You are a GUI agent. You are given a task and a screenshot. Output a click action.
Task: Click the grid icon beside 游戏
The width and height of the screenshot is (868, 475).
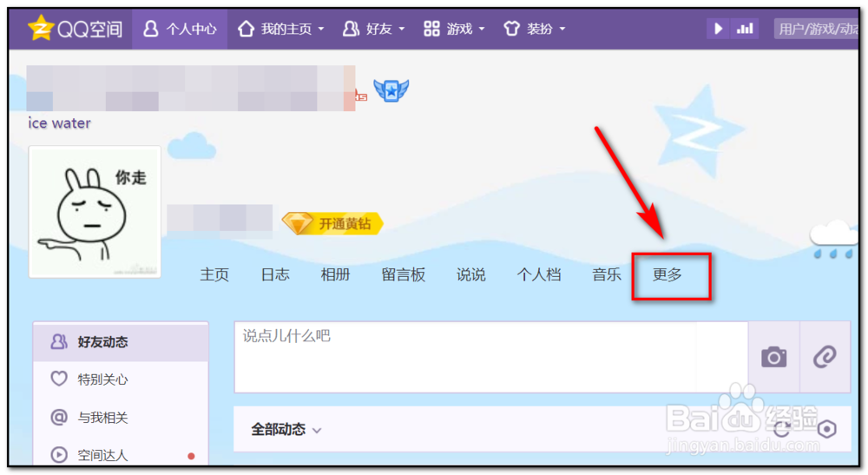click(431, 29)
